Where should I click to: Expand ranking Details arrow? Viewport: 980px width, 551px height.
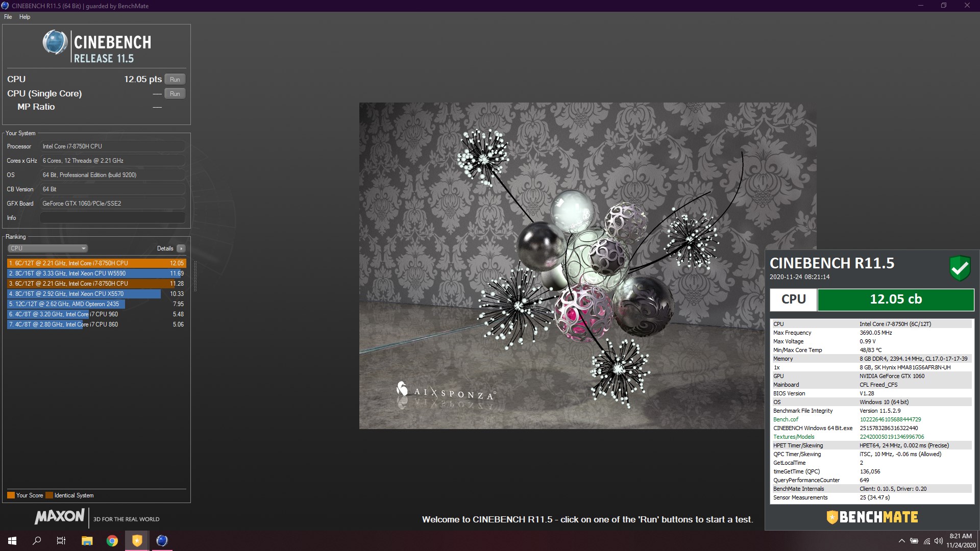tap(181, 248)
